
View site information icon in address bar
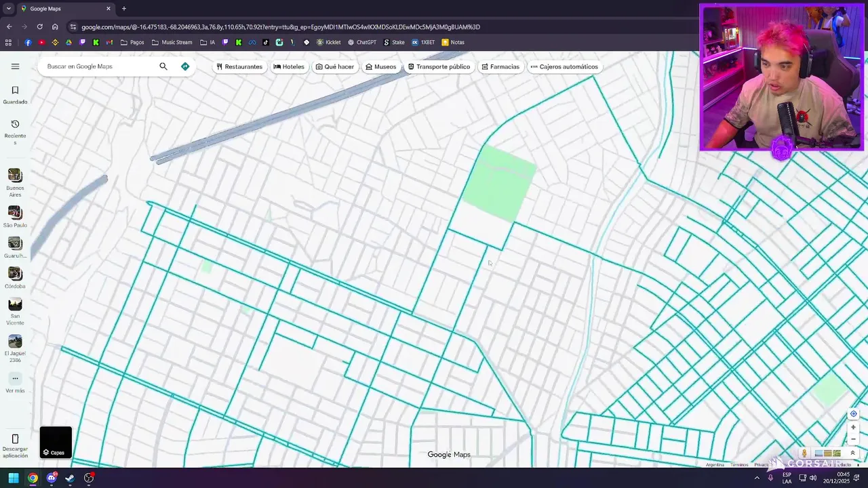[x=73, y=27]
